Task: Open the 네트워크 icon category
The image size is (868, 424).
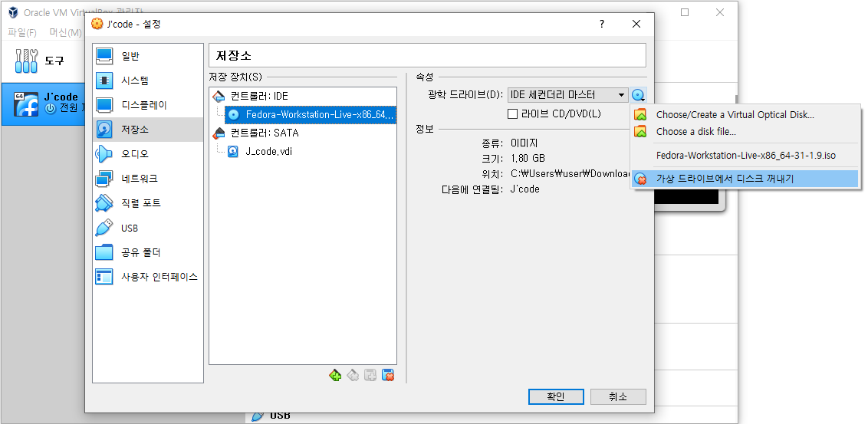Action: pyautogui.click(x=104, y=179)
